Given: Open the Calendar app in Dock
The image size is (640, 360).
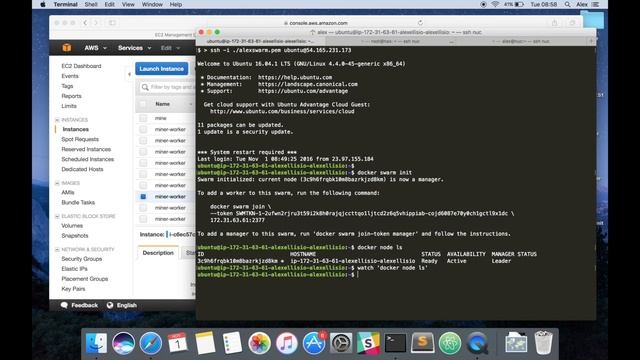Looking at the screenshot, I should [178, 343].
